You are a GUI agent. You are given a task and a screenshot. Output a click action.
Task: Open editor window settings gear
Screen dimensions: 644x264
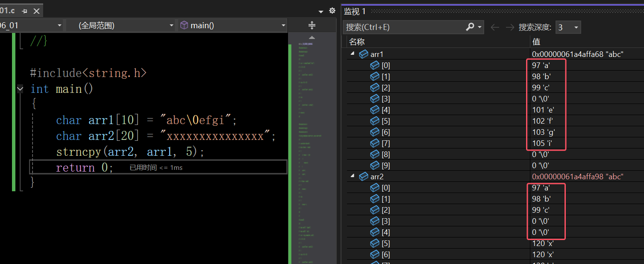click(332, 11)
